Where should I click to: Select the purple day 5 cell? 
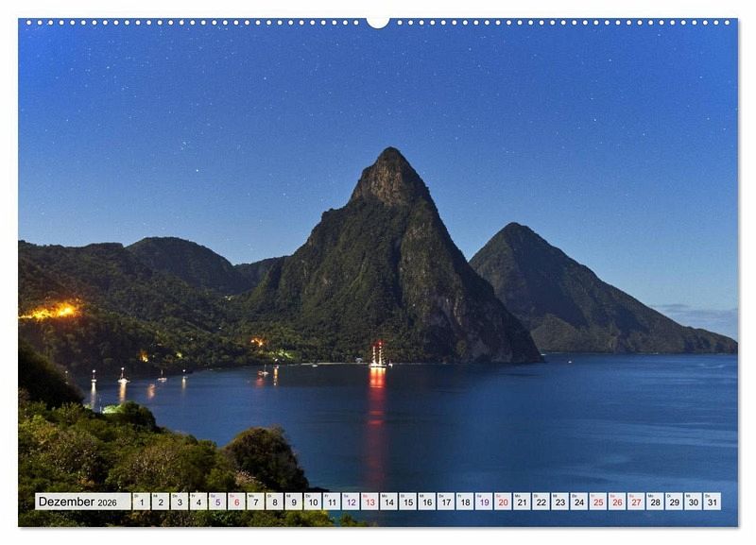tap(217, 502)
